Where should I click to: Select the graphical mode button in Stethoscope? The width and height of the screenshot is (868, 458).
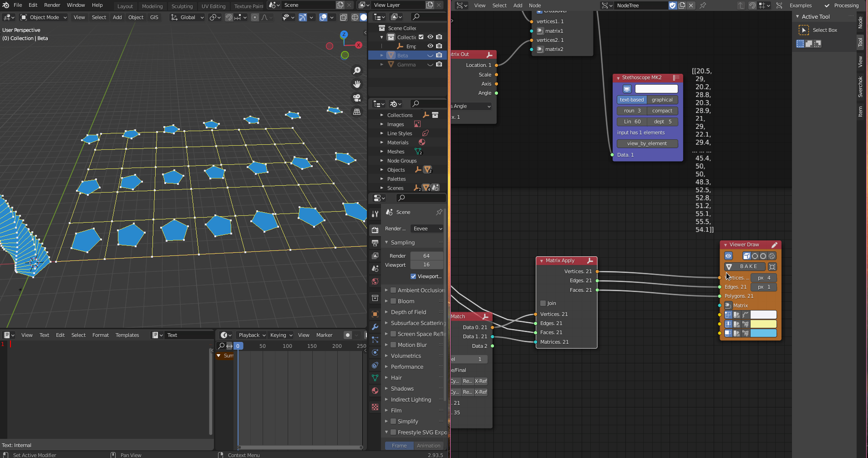pos(662,100)
